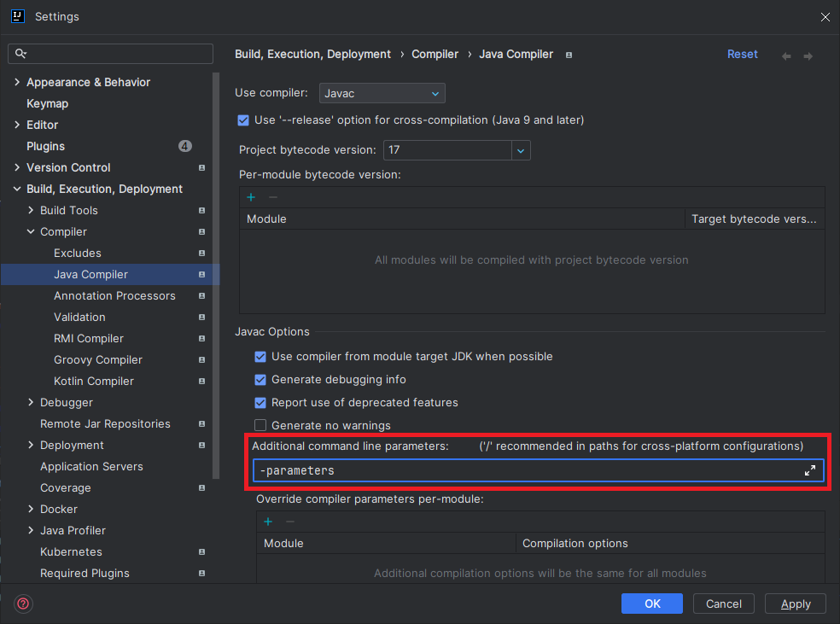Toggle Use compiler from module target JDK
The image size is (840, 624).
point(260,357)
